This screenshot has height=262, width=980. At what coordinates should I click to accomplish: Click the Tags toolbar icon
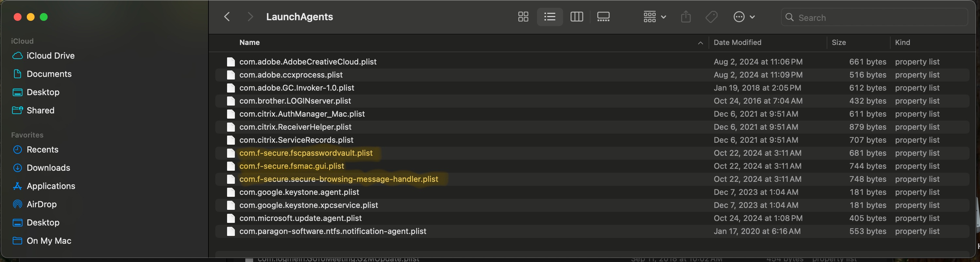[711, 17]
